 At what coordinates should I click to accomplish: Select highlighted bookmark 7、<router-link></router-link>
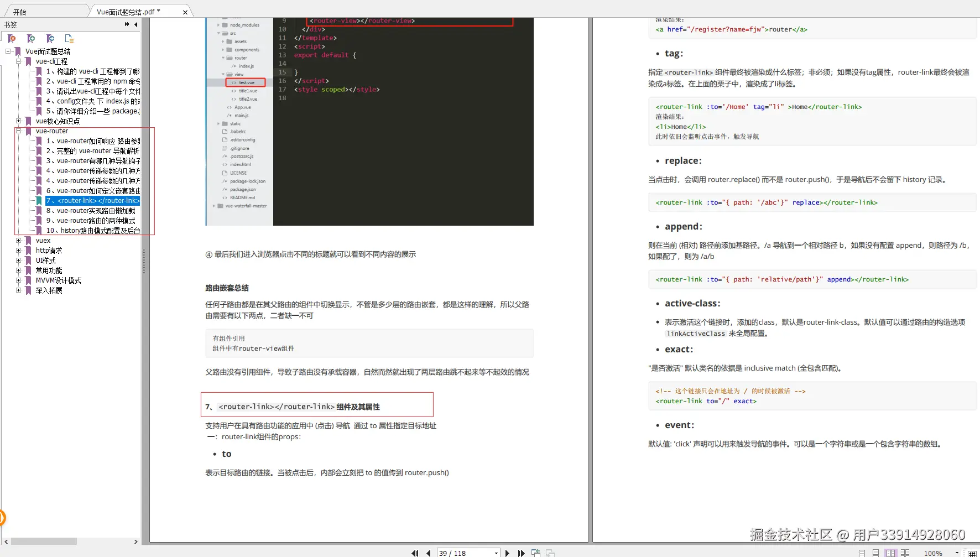point(92,201)
